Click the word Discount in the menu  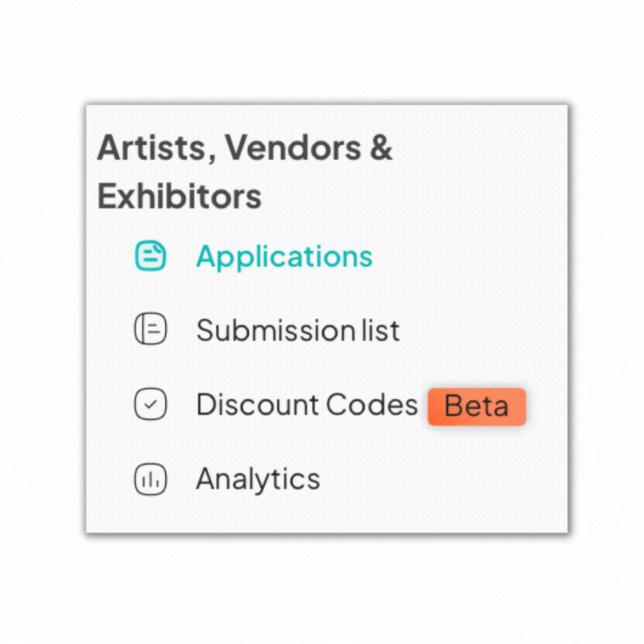(258, 404)
